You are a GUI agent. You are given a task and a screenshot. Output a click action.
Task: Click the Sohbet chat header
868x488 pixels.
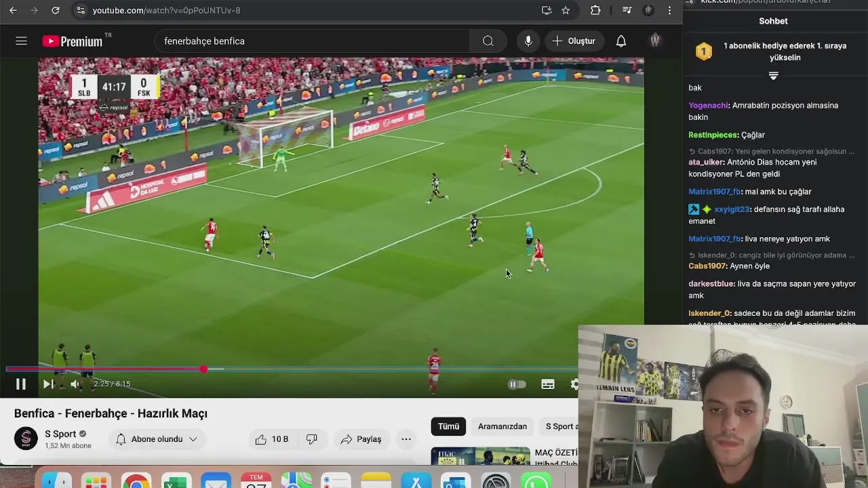(x=773, y=21)
